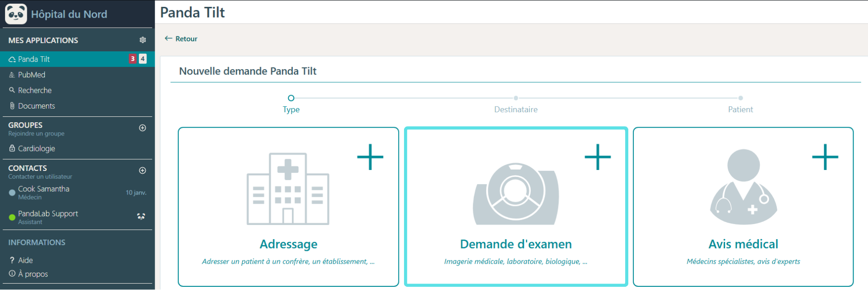Add a contact with plus icon
The width and height of the screenshot is (868, 290).
pyautogui.click(x=143, y=170)
